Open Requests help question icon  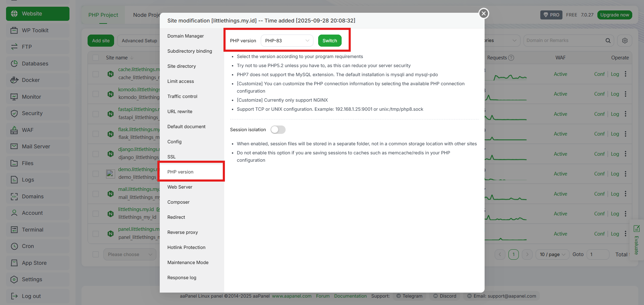511,58
